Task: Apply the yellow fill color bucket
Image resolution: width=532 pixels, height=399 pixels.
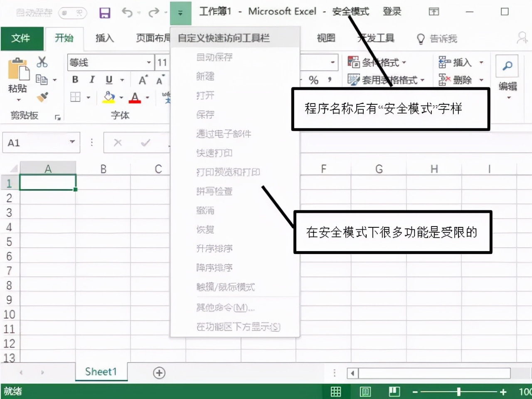Action: pos(109,97)
